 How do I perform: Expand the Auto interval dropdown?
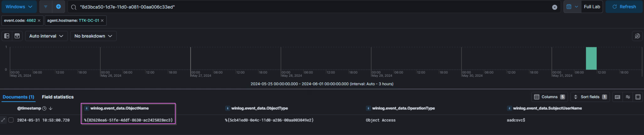coord(46,36)
